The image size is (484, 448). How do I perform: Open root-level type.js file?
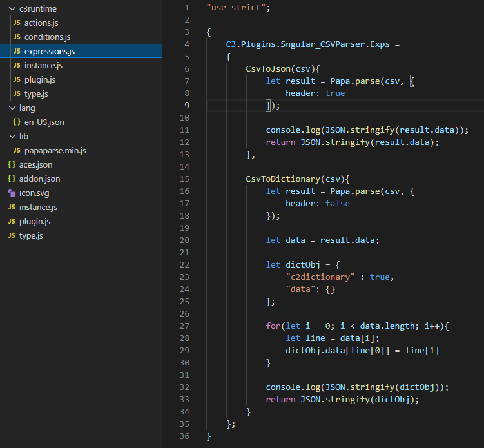coord(31,236)
